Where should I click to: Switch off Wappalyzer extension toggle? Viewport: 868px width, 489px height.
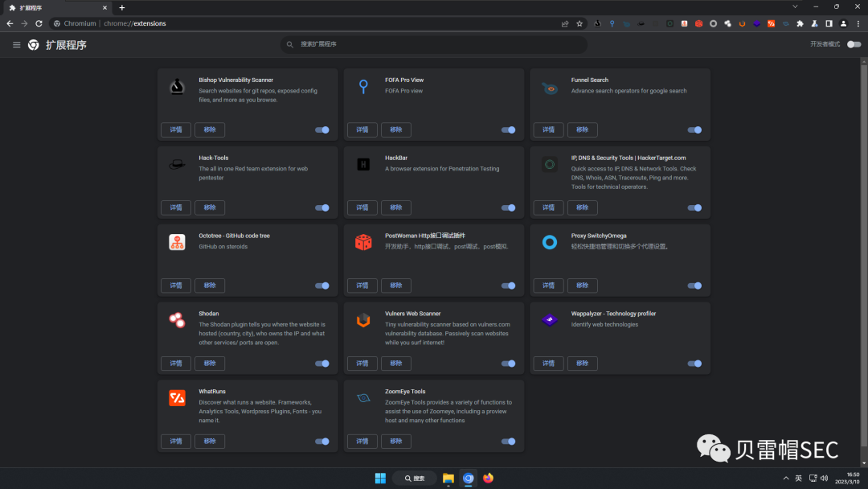tap(694, 364)
